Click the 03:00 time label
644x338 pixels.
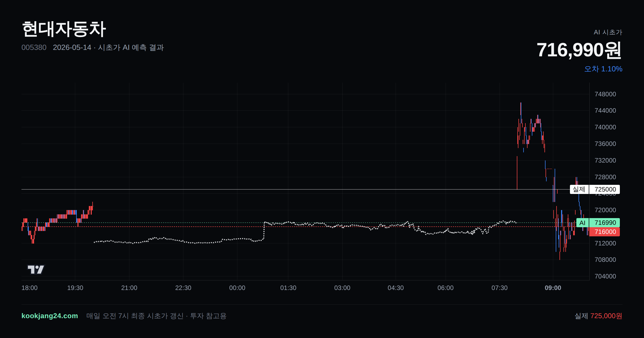click(x=342, y=288)
